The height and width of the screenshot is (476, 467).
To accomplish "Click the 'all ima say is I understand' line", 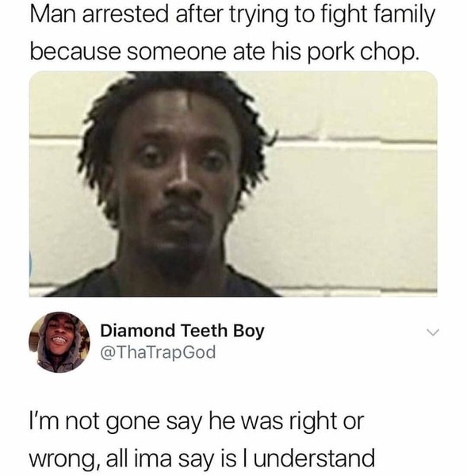I will [240, 458].
